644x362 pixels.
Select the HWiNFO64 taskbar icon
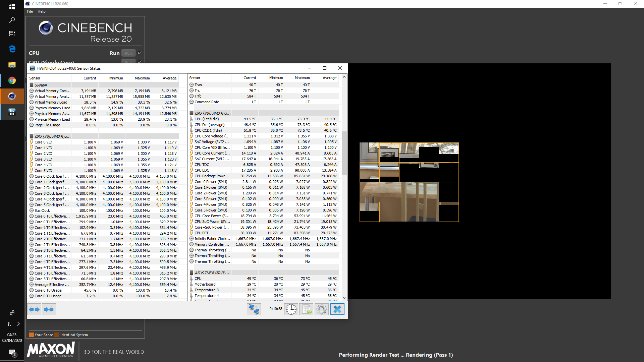coord(12,112)
